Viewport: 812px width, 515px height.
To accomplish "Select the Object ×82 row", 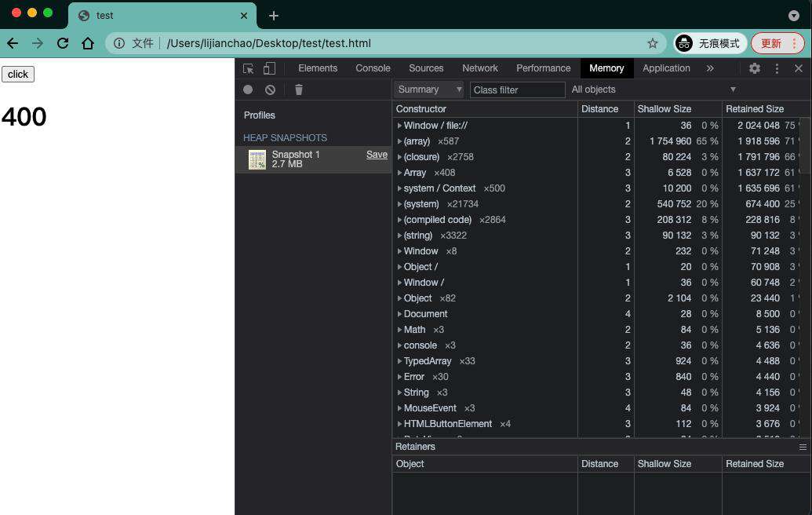I will pos(598,298).
